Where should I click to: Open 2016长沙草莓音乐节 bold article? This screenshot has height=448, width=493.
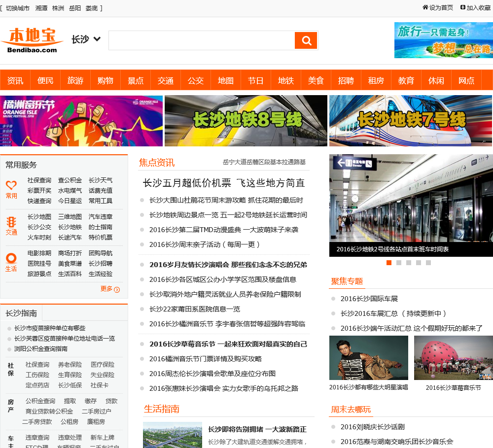(x=228, y=344)
